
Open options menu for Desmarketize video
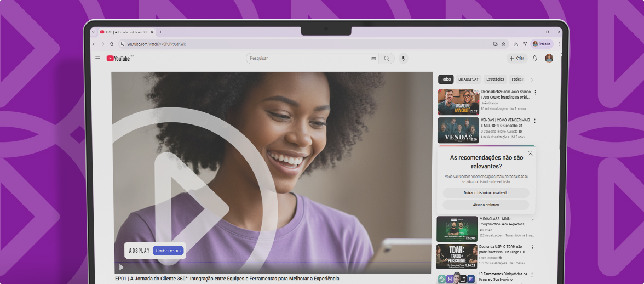[535, 93]
